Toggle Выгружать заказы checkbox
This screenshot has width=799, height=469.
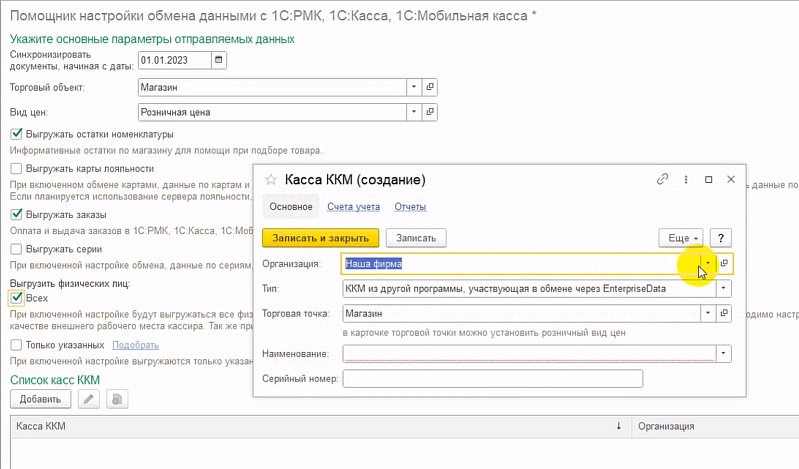[x=16, y=214]
